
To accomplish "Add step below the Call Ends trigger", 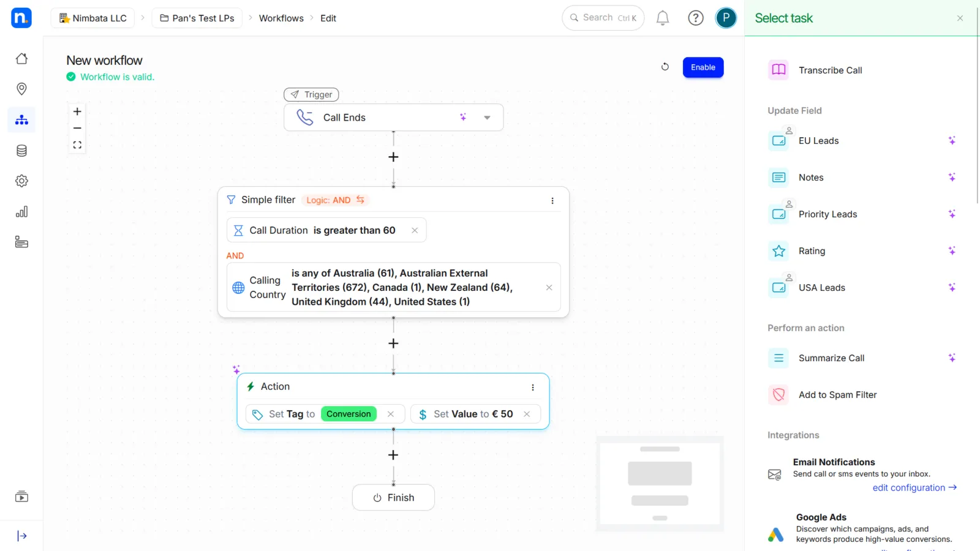I will coord(393,157).
